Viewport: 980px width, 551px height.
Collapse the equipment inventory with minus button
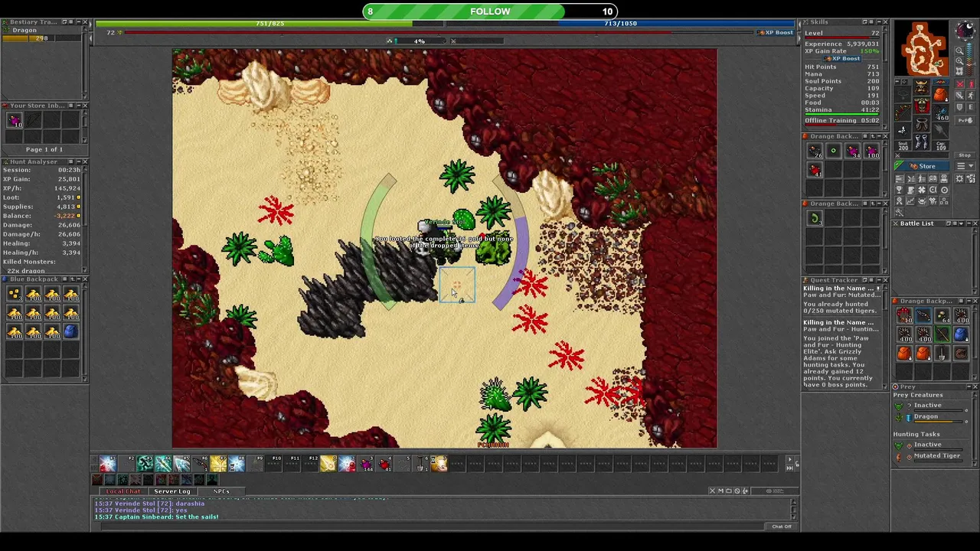[897, 80]
